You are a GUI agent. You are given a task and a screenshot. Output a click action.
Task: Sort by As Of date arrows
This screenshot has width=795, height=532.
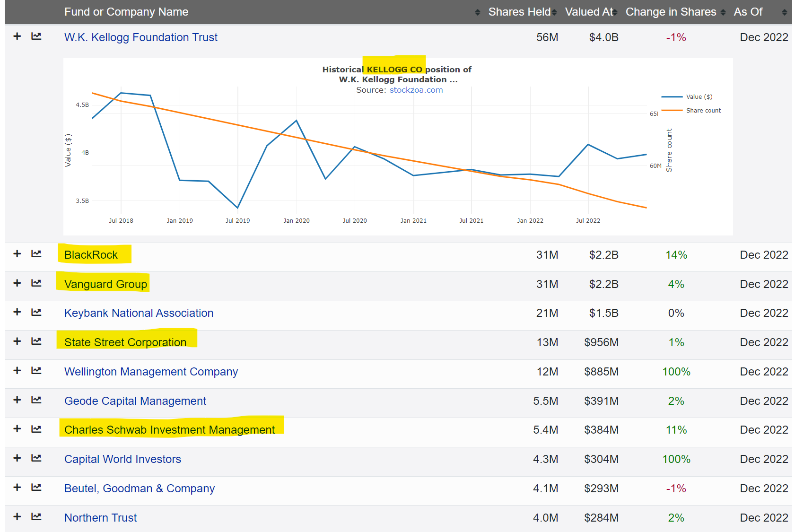785,12
